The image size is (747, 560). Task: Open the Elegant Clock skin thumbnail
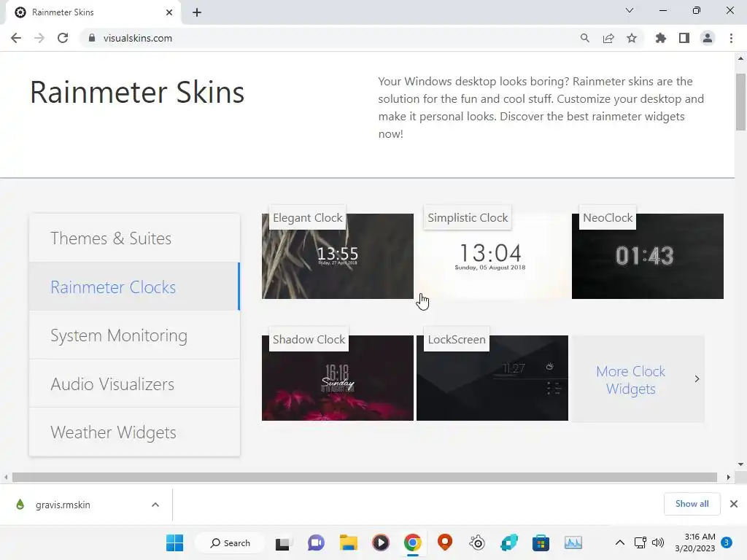(337, 256)
